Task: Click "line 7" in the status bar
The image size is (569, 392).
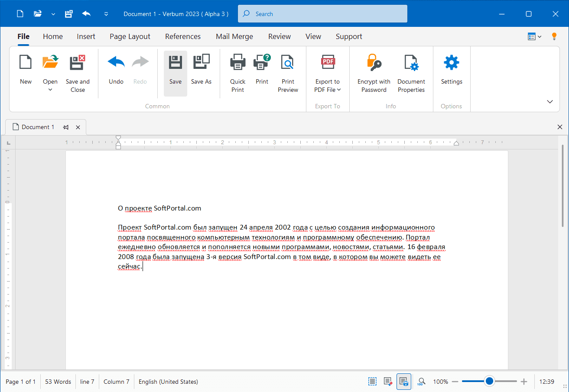Action: 87,382
